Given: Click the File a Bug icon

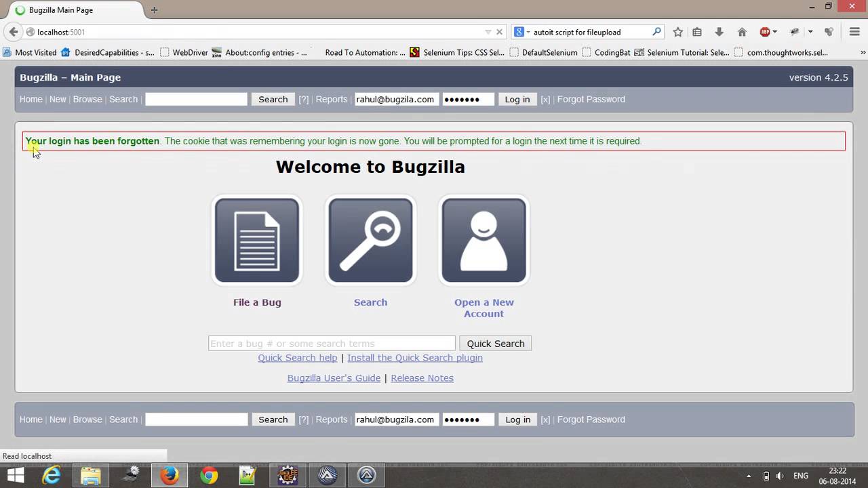Looking at the screenshot, I should coord(257,240).
